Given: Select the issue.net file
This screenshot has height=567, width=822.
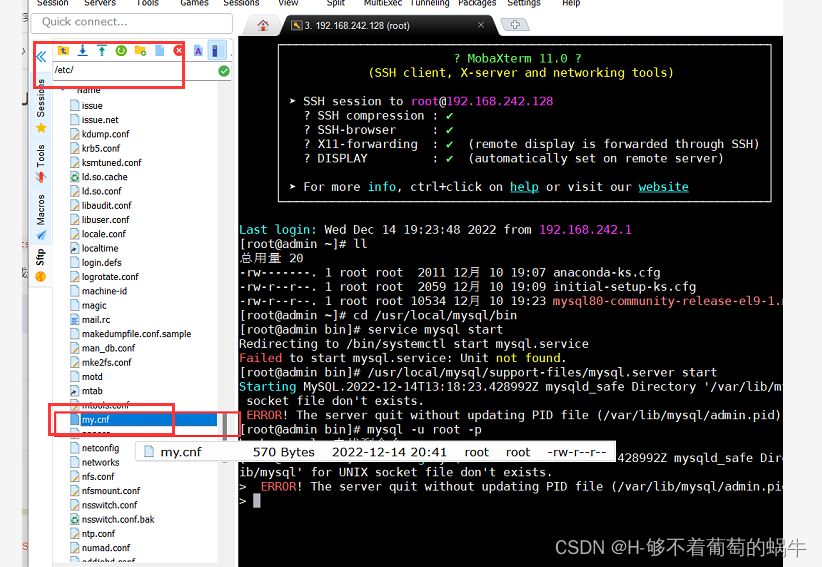Looking at the screenshot, I should [x=100, y=120].
